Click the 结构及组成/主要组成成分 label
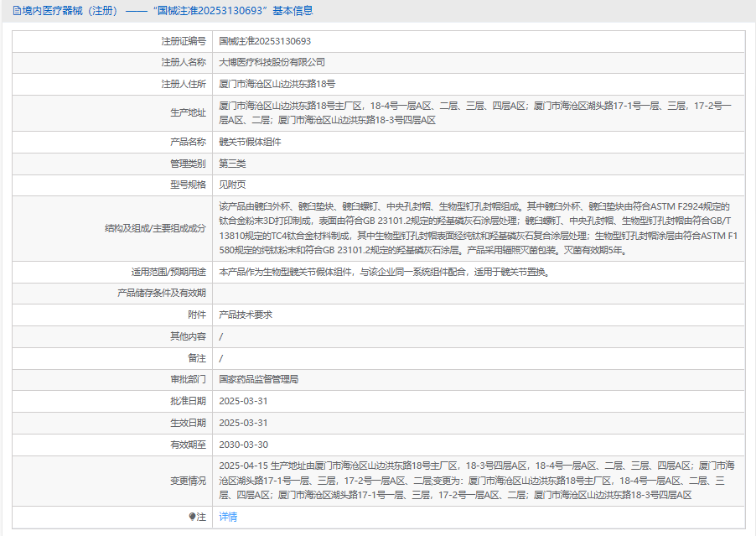The height and width of the screenshot is (536, 756). point(155,228)
